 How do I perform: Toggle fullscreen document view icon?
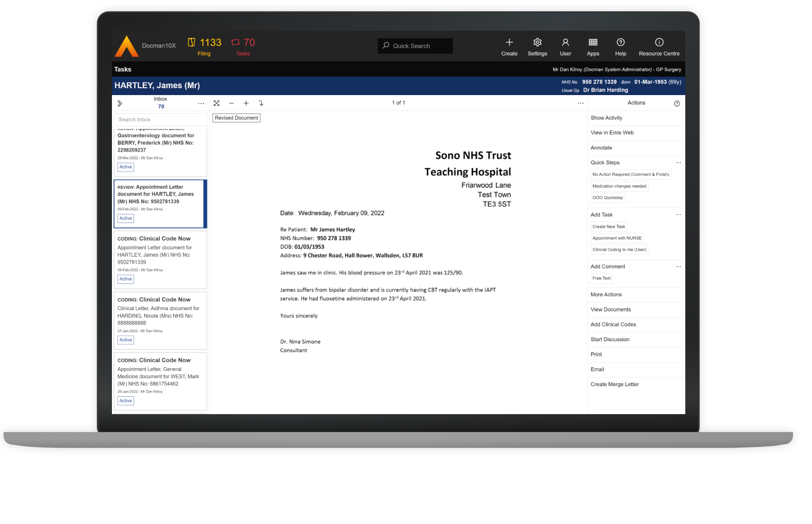coord(216,103)
